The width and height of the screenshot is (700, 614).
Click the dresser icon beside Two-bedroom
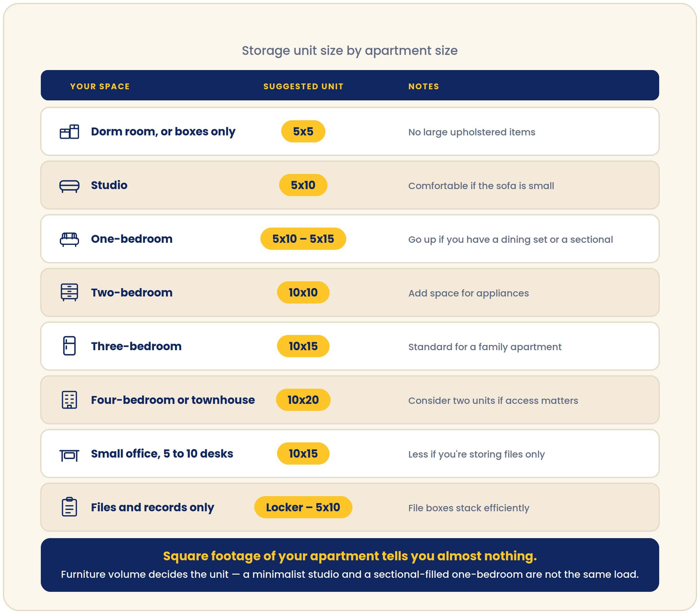coord(69,293)
